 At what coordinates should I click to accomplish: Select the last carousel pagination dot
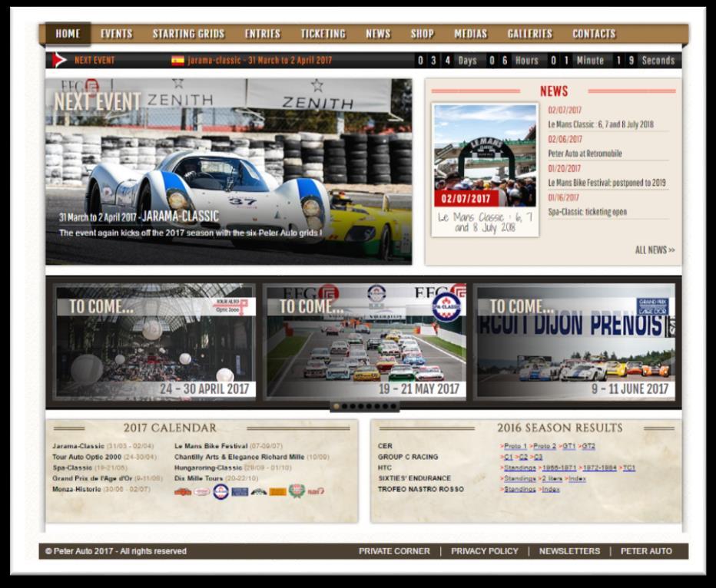(x=393, y=406)
